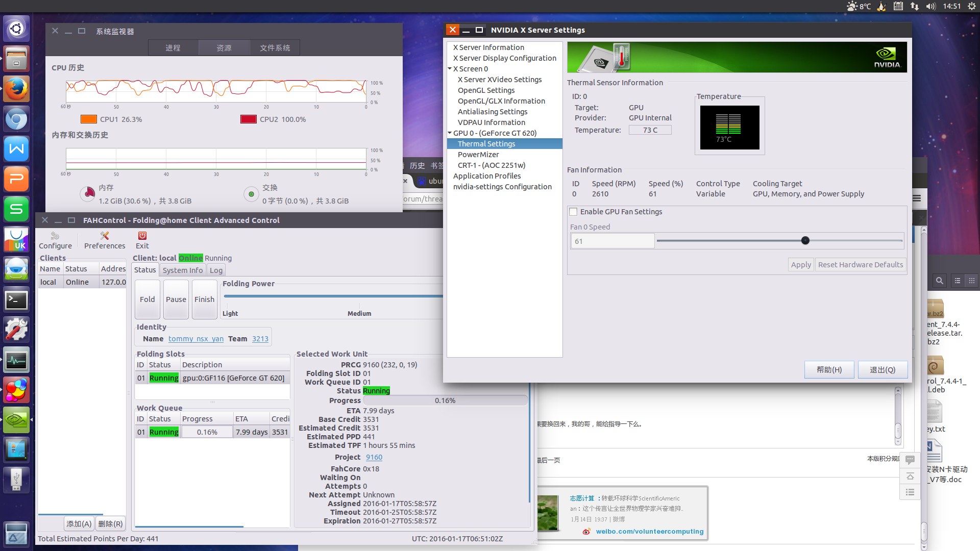Viewport: 980px width, 551px height.
Task: Click 帮助(H) help button in NVIDIA settings
Action: pyautogui.click(x=829, y=370)
